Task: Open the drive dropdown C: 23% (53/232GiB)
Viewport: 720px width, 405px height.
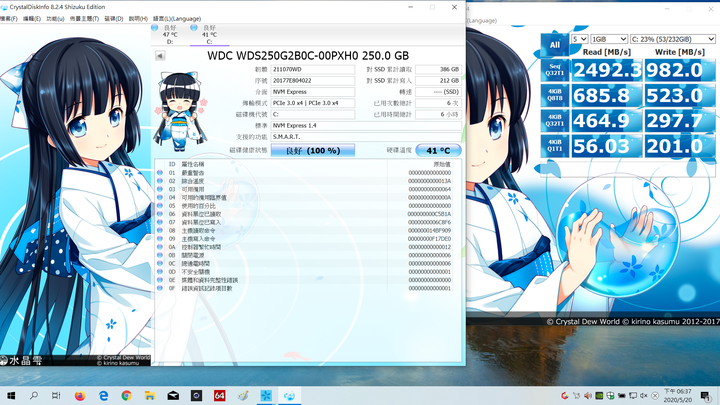Action: point(673,39)
